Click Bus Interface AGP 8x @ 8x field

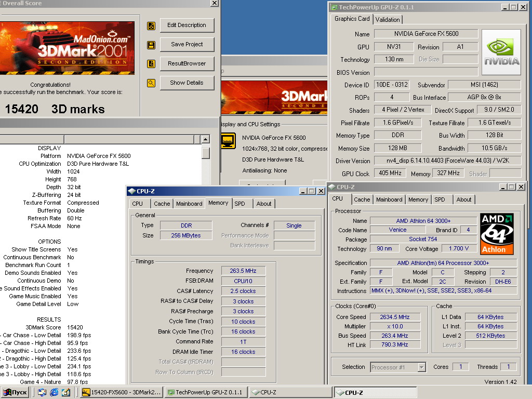click(x=484, y=97)
